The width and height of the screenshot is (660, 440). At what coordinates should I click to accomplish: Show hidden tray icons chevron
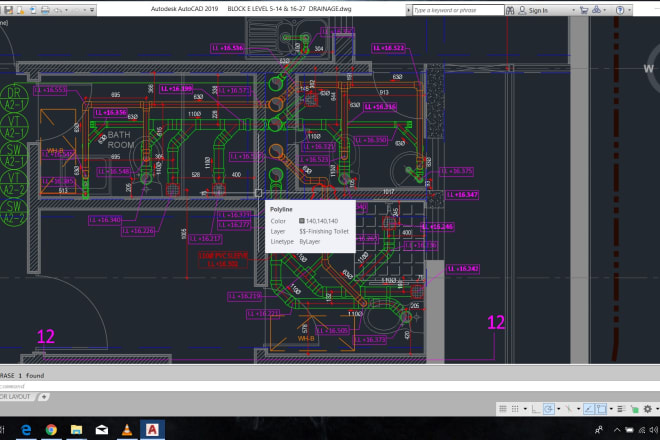pos(617,430)
